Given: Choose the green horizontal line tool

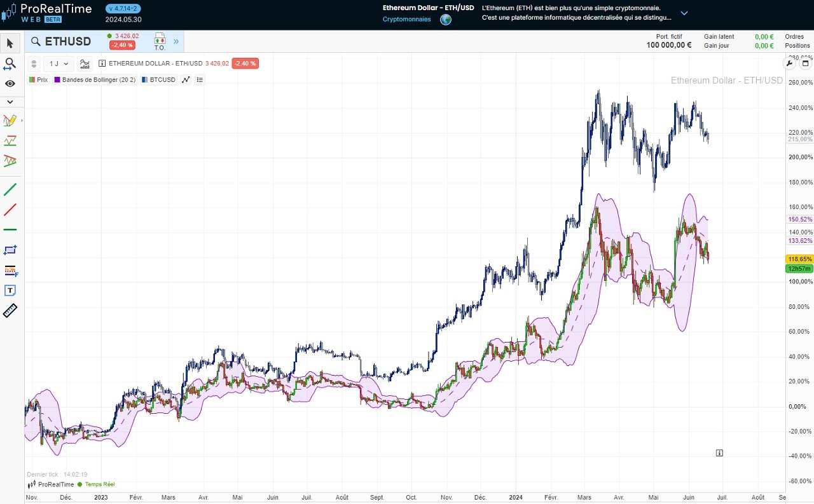Looking at the screenshot, I should [x=10, y=229].
